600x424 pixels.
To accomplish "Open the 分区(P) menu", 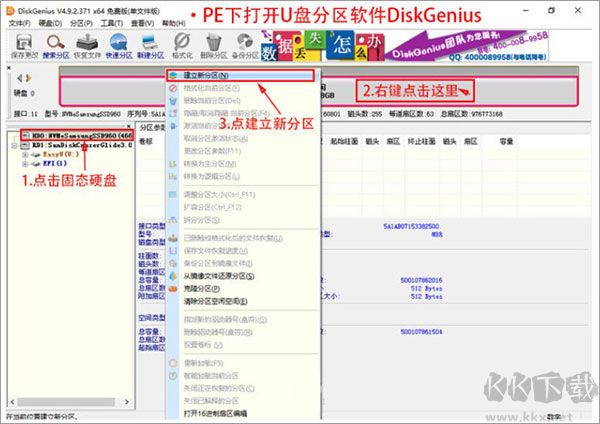I will pos(81,23).
